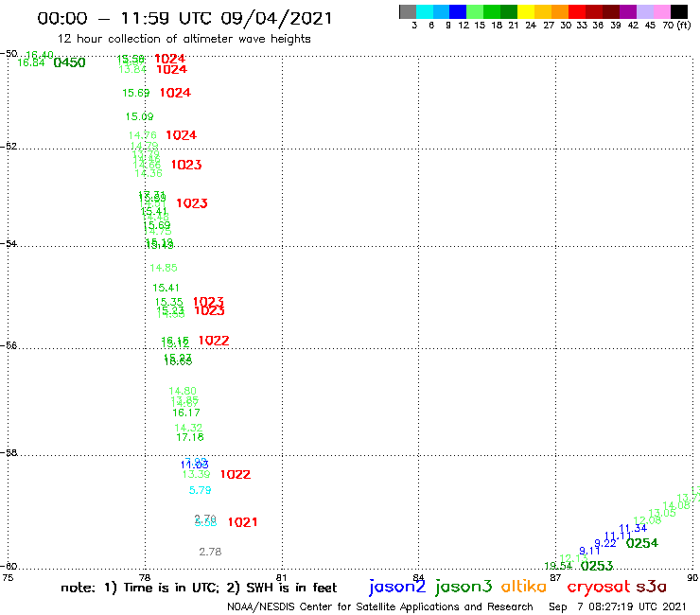
Task: Select the wave height value 15.09
Action: (139, 116)
